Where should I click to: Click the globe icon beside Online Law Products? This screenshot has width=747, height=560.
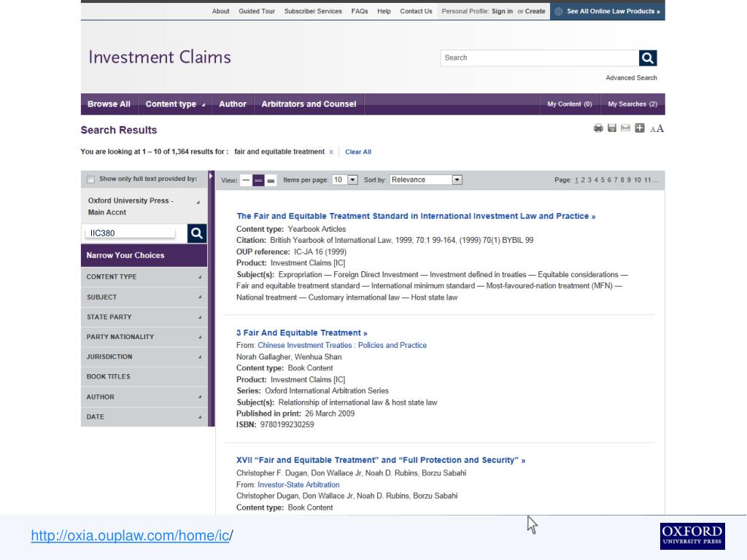tap(559, 11)
